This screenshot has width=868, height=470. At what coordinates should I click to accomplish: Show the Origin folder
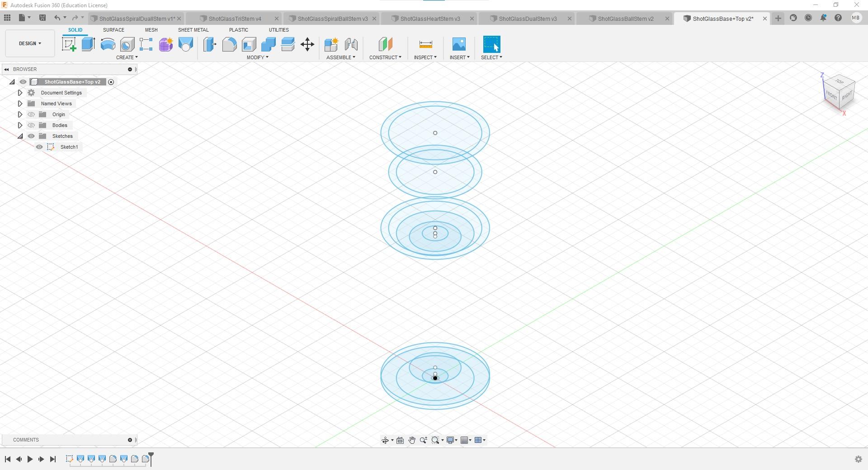click(31, 114)
